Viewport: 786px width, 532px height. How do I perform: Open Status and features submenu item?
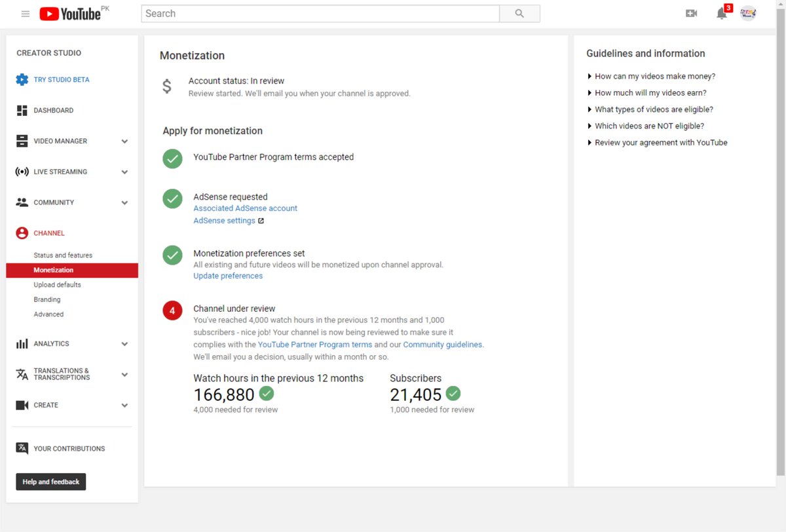[63, 255]
